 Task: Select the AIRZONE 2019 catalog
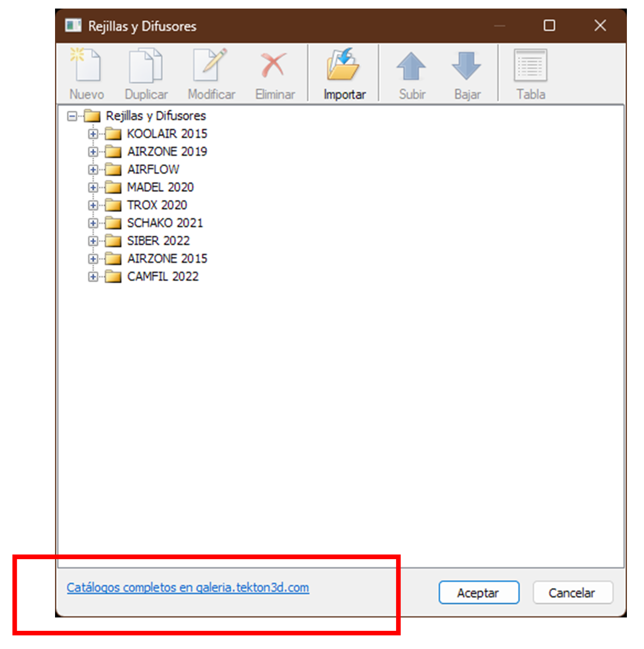tap(167, 151)
